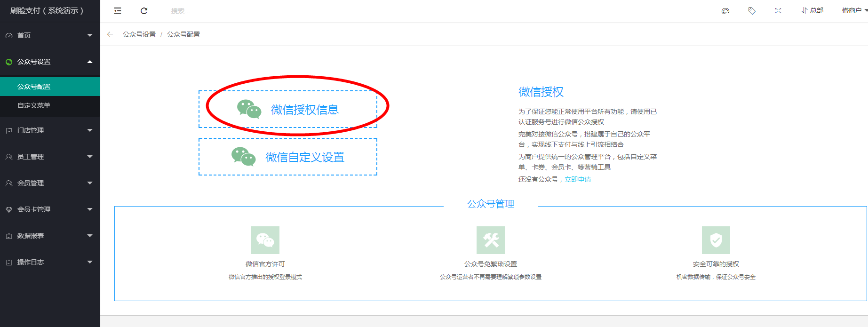Click the 首页 dashboard icon
This screenshot has height=327, width=868.
click(9, 35)
